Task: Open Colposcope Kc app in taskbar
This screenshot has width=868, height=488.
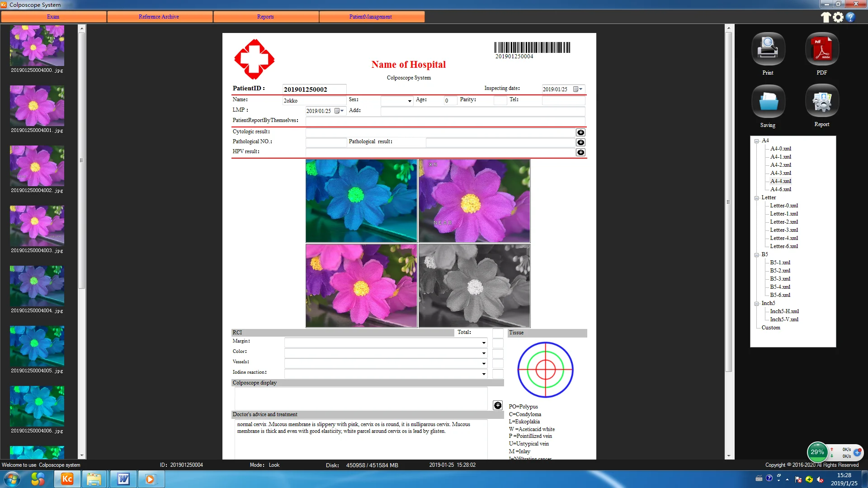Action: 67,479
